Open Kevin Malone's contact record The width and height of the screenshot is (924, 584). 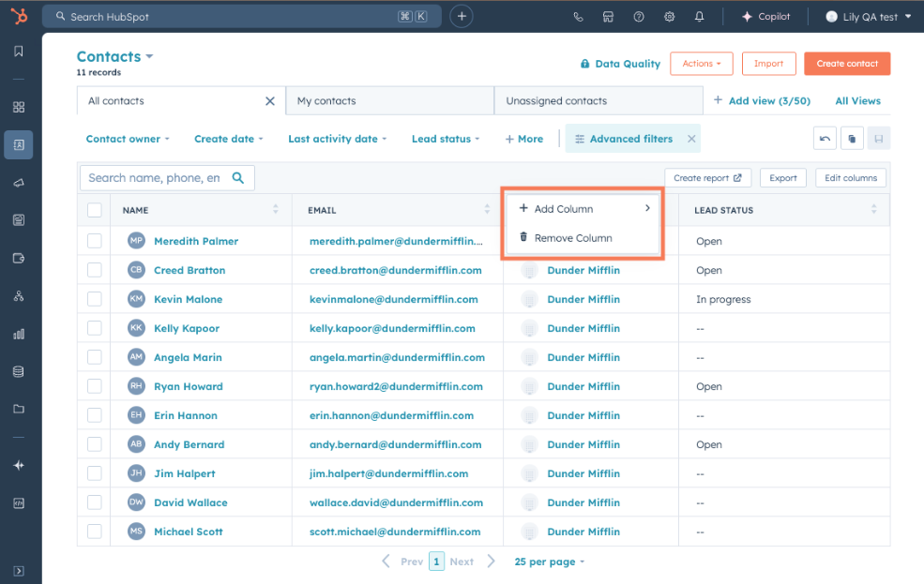pyautogui.click(x=188, y=299)
